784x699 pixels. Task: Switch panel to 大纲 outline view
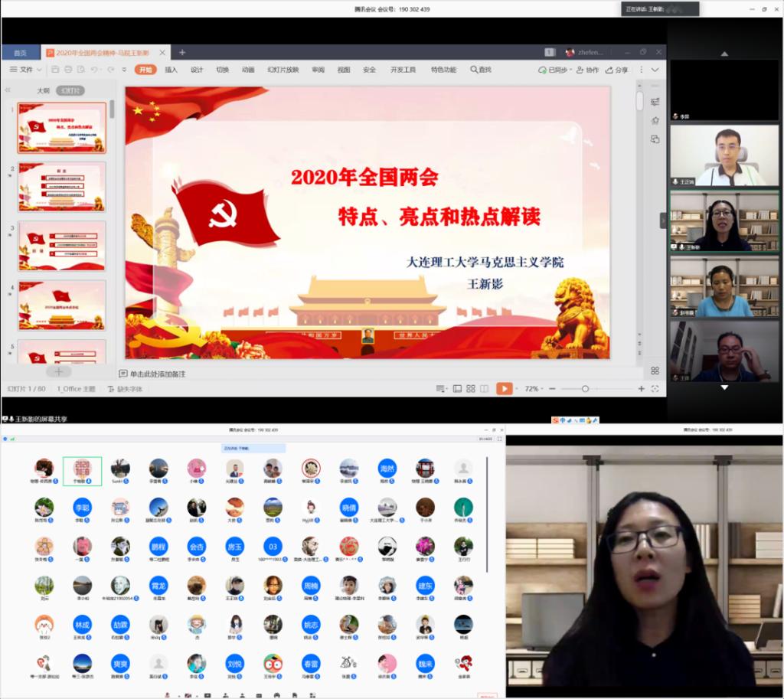(44, 90)
